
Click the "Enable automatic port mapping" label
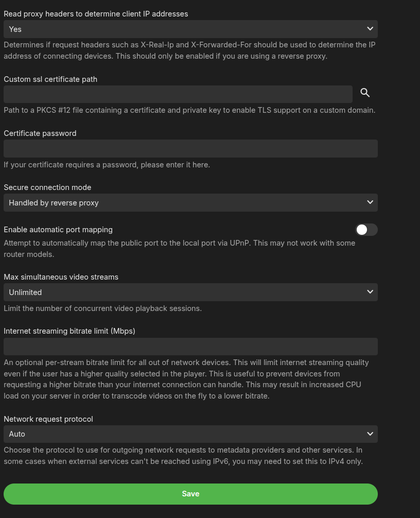coord(58,230)
